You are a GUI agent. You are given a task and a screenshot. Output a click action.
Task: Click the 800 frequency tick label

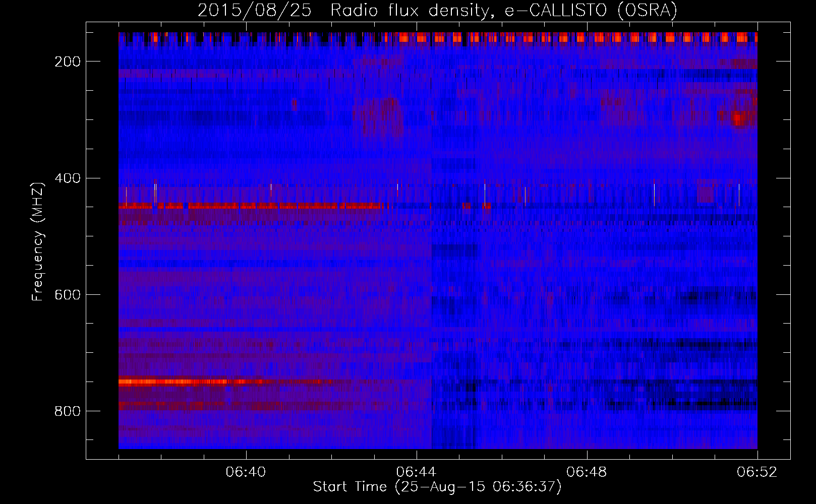68,411
